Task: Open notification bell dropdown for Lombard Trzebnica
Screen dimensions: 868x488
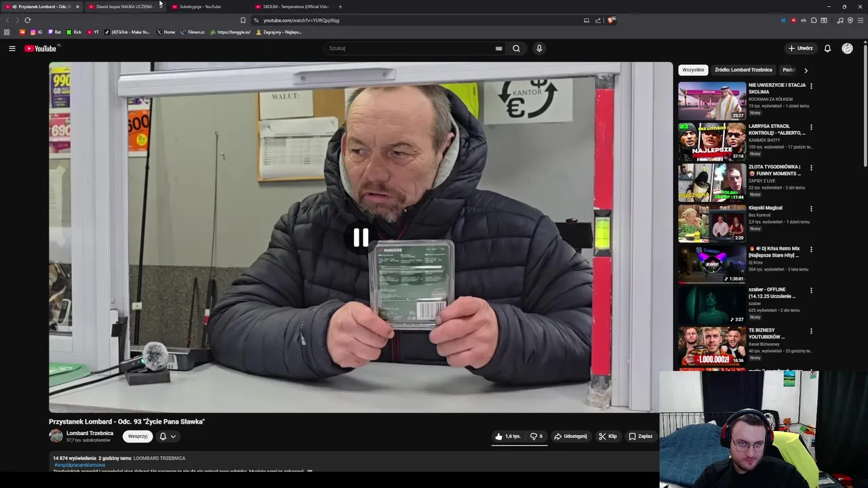Action: 167,436
